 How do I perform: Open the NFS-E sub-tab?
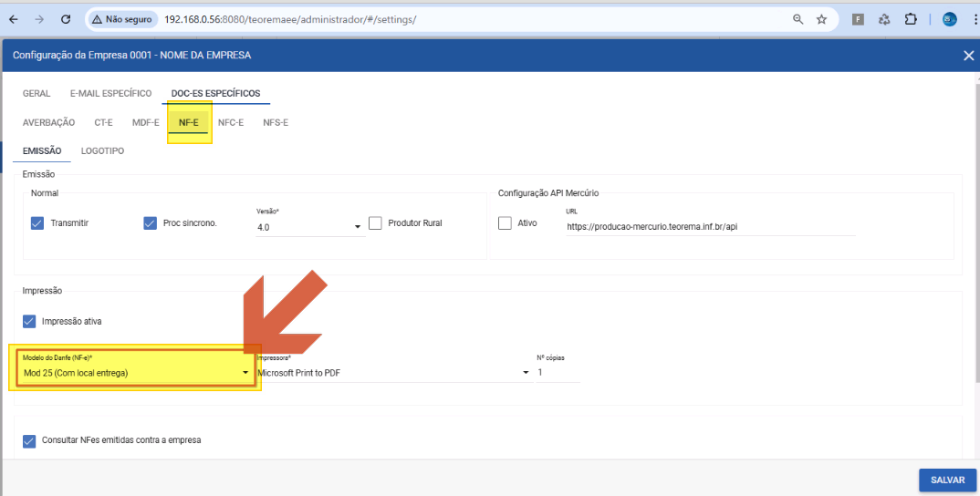(276, 122)
